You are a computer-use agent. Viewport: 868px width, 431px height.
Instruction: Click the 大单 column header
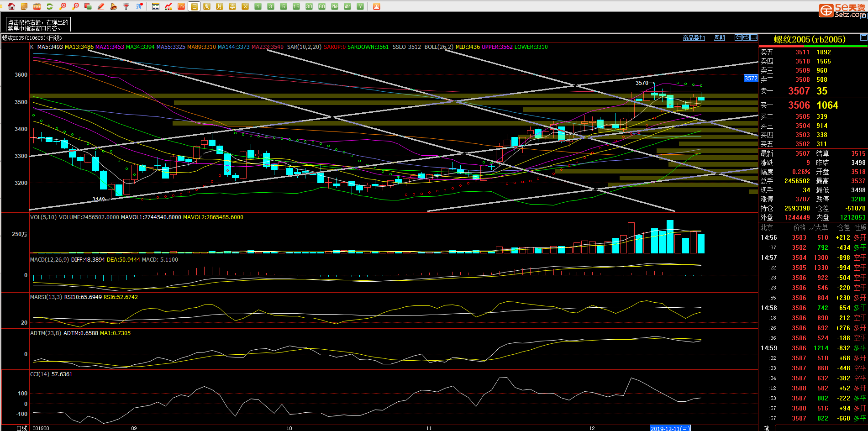point(821,227)
